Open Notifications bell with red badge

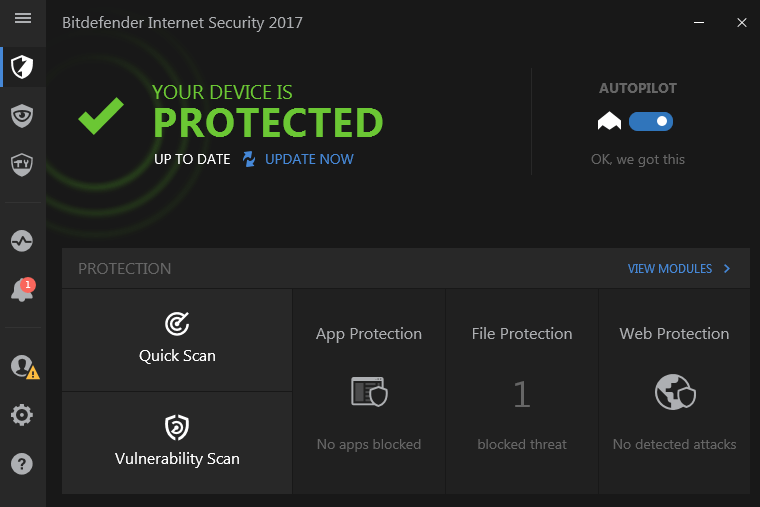click(x=21, y=291)
